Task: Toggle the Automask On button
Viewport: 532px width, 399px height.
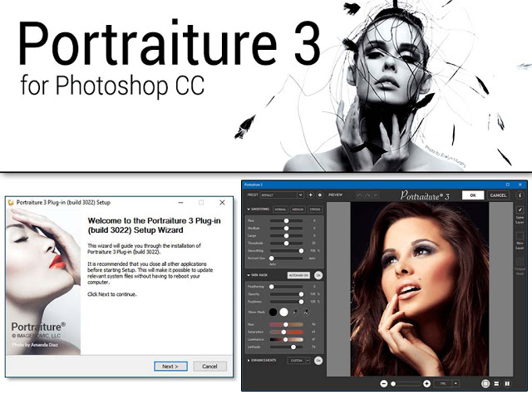Action: coord(298,275)
